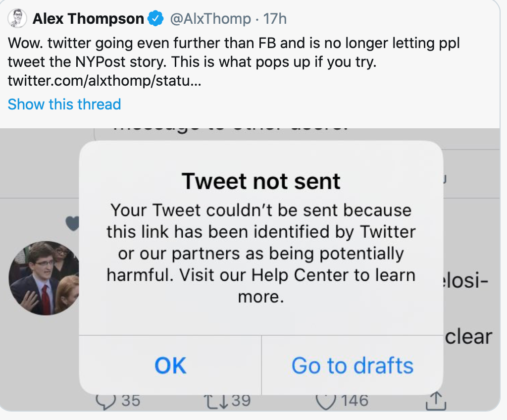The image size is (507, 420).
Task: Click the small dark heart icon above the photo
Action: tap(73, 224)
